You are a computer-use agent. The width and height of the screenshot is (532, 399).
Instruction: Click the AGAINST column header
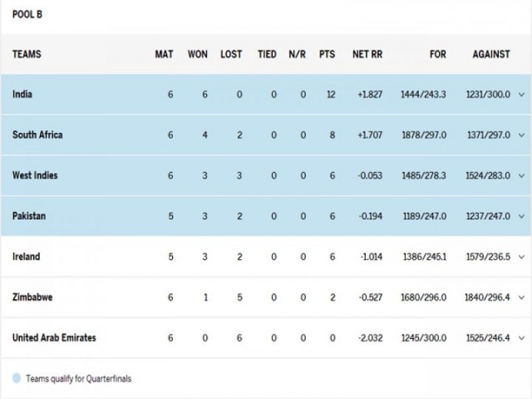[491, 54]
